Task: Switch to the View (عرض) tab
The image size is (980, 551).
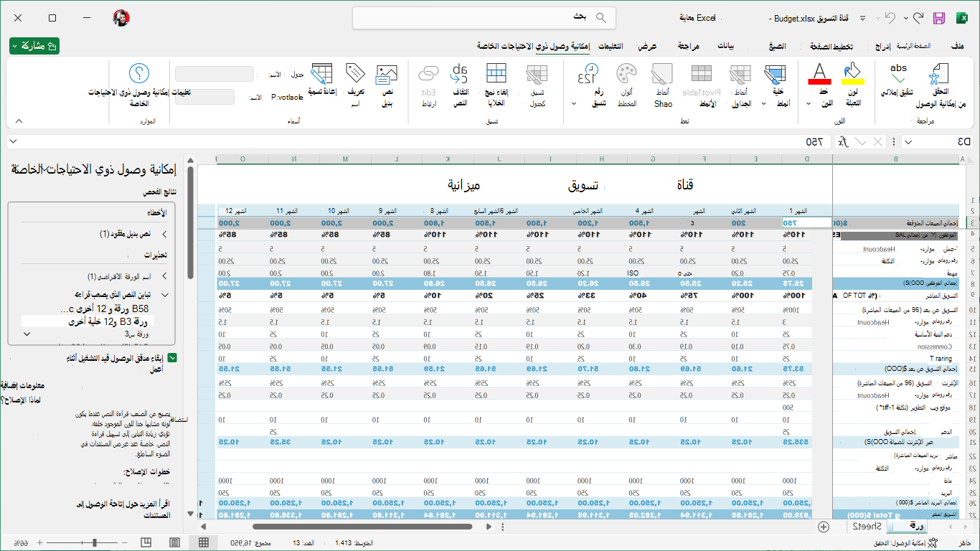Action: [648, 46]
